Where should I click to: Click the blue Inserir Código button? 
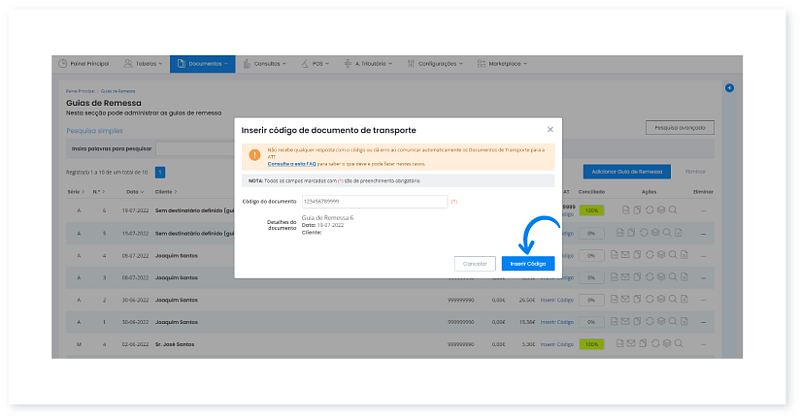(527, 263)
